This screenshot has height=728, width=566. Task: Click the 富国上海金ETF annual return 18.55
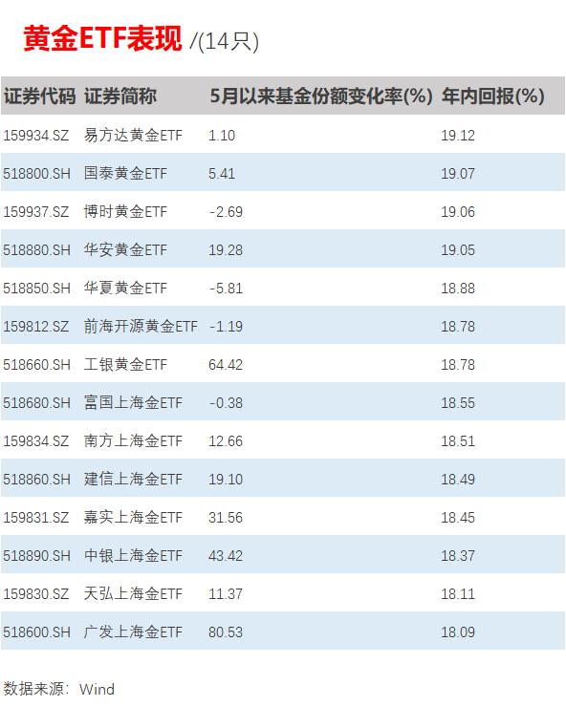[458, 403]
